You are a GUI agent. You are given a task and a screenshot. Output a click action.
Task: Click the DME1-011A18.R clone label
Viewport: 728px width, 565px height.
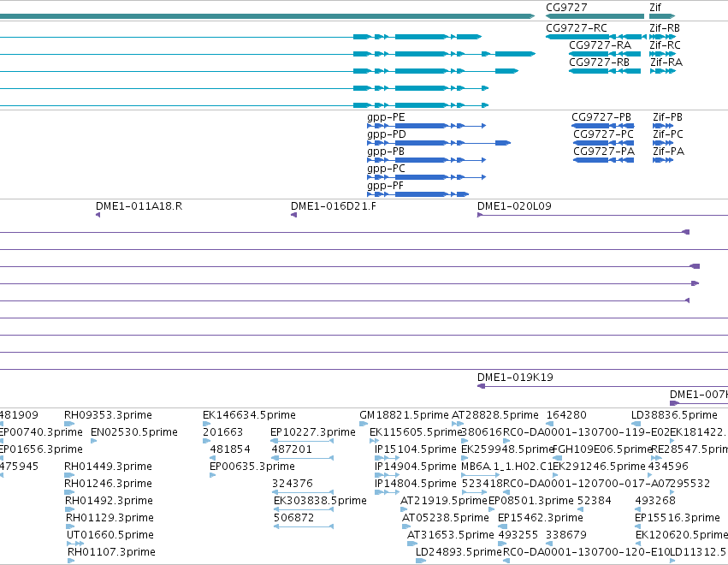(139, 206)
